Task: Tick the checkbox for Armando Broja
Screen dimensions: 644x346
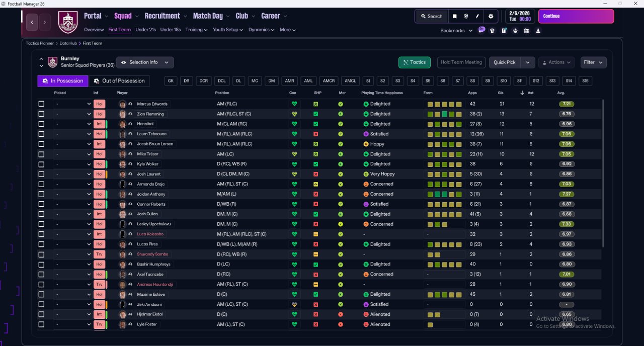Action: [x=41, y=184]
